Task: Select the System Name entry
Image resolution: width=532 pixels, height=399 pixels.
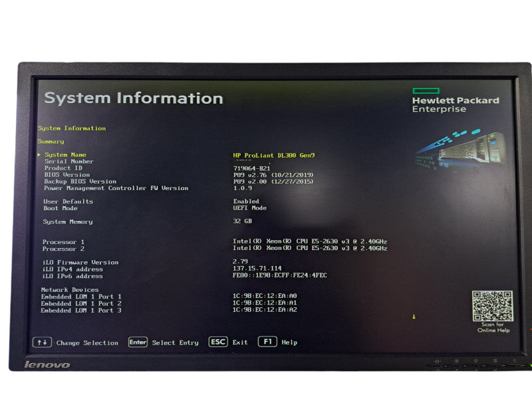Action: pyautogui.click(x=65, y=155)
